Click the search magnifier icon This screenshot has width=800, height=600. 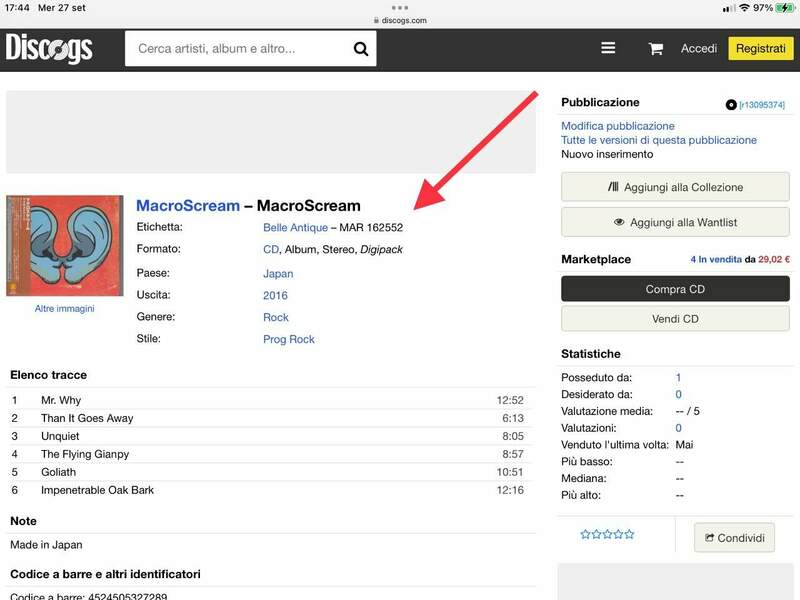coord(361,49)
